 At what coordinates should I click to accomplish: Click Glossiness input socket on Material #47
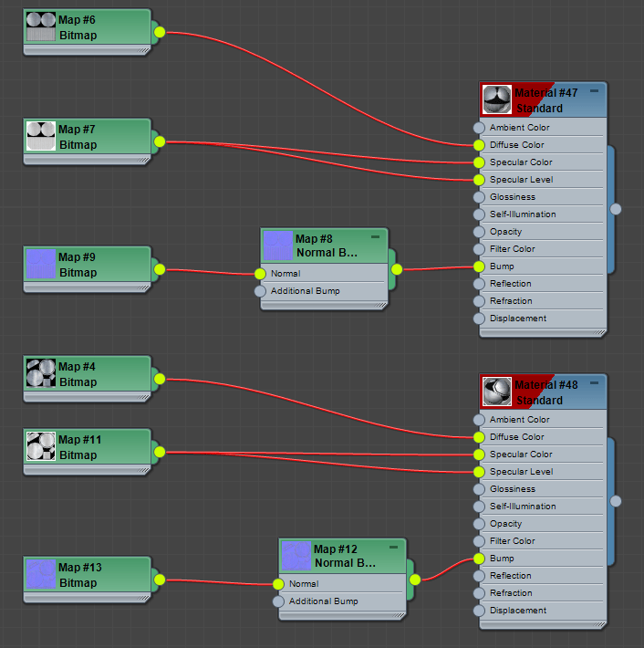479,197
